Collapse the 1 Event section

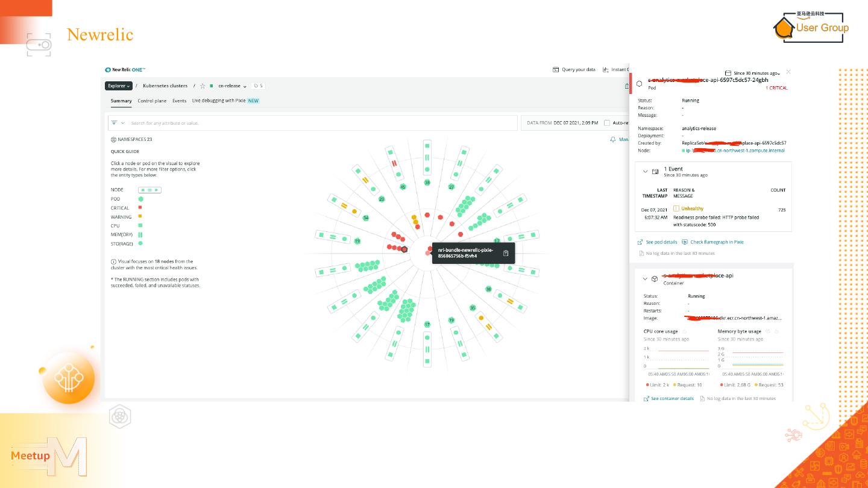[645, 172]
